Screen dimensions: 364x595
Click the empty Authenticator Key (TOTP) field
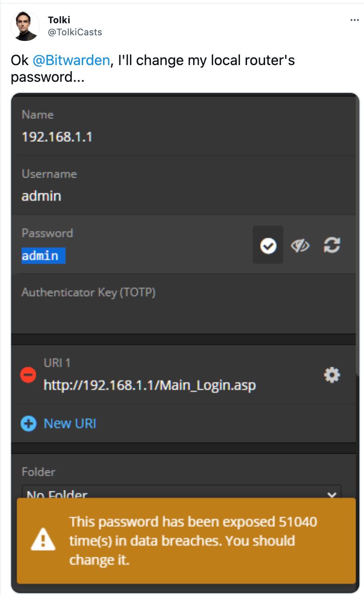(184, 304)
